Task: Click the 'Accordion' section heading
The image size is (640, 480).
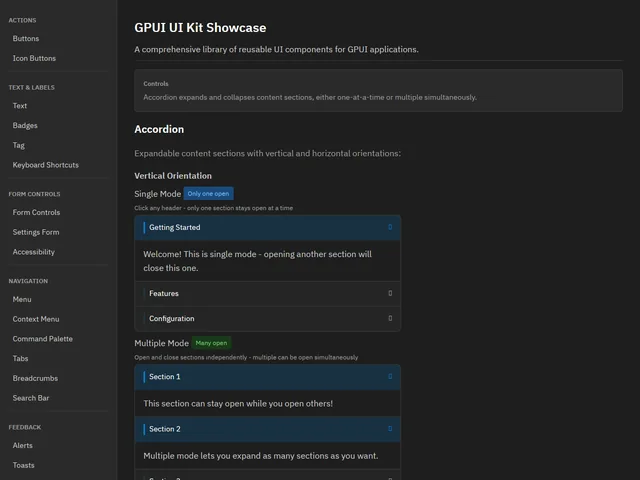Action: (159, 129)
